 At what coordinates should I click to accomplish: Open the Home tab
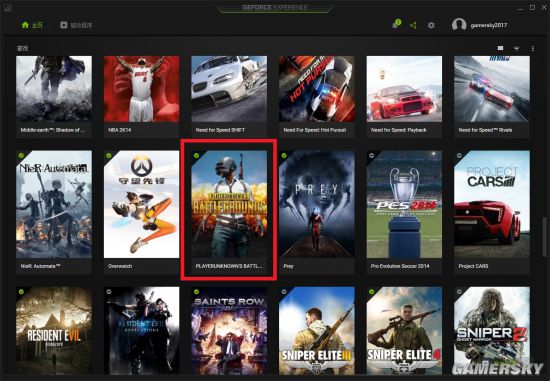32,25
